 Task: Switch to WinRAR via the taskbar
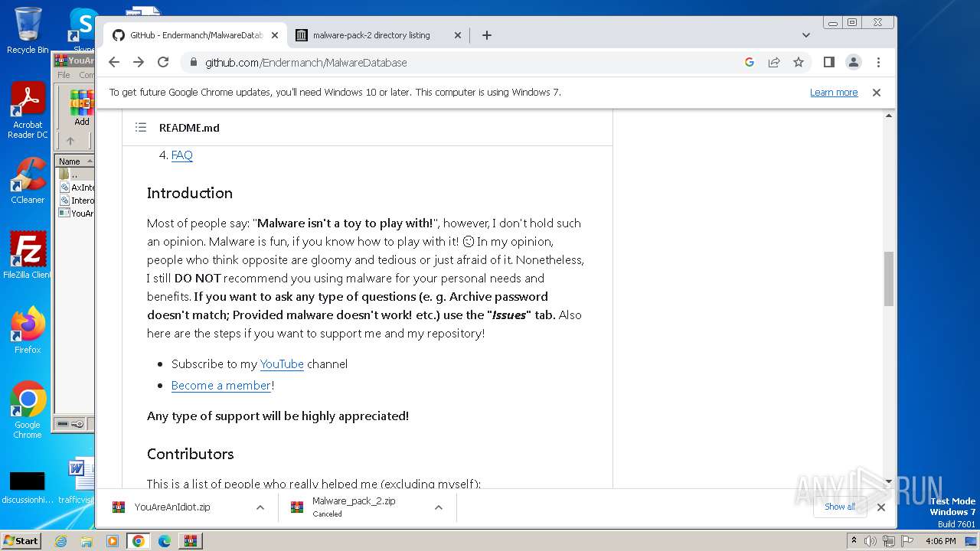191,541
